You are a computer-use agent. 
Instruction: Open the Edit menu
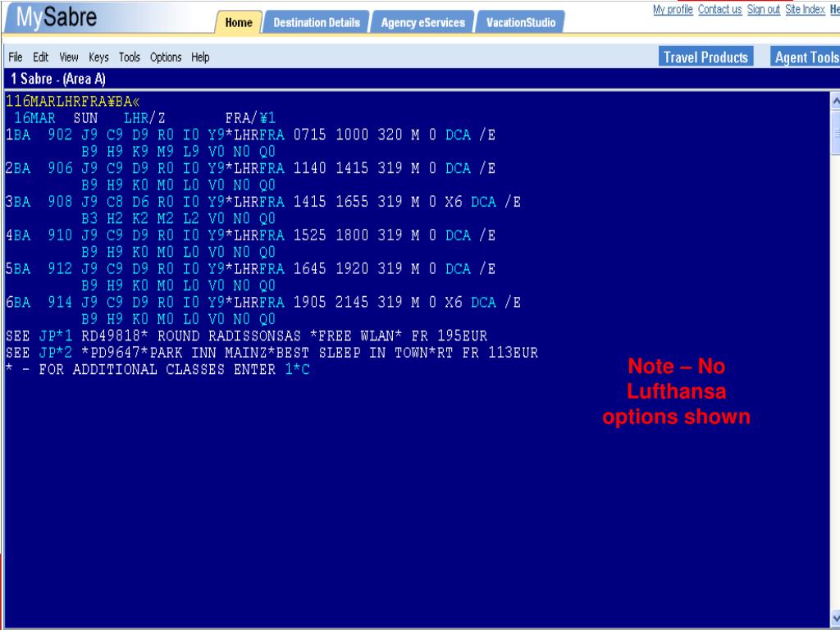pos(41,57)
